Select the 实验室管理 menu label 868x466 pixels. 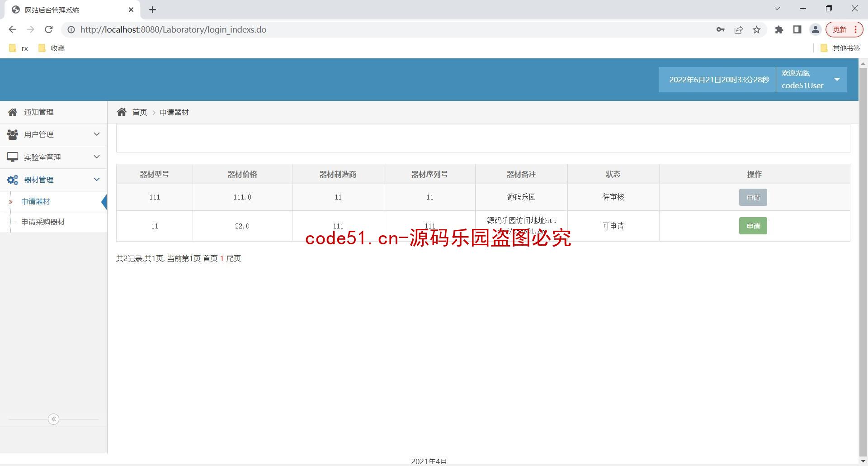click(42, 157)
